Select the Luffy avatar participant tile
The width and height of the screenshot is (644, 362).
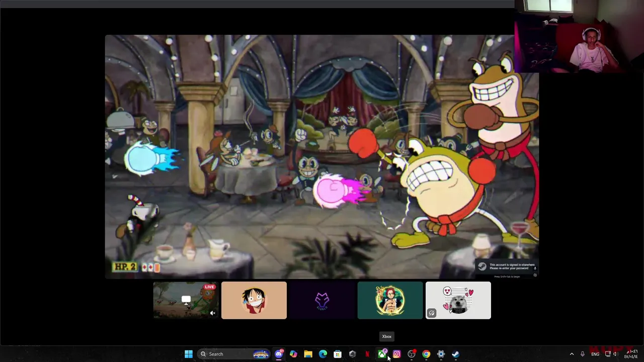click(254, 300)
